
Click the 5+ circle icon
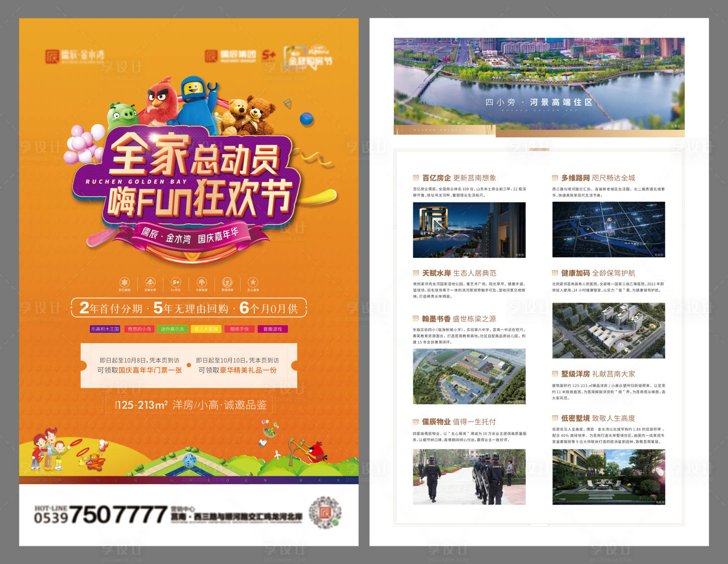coord(176,282)
